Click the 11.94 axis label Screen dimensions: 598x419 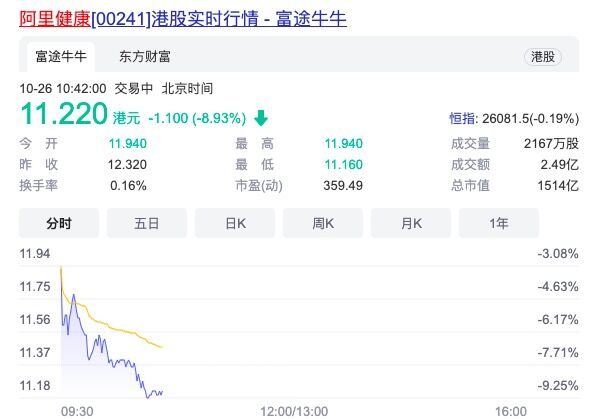[35, 254]
